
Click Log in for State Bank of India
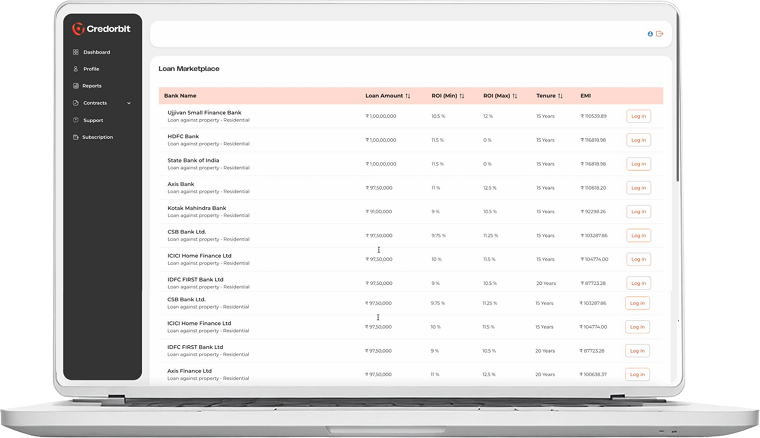[x=638, y=164]
